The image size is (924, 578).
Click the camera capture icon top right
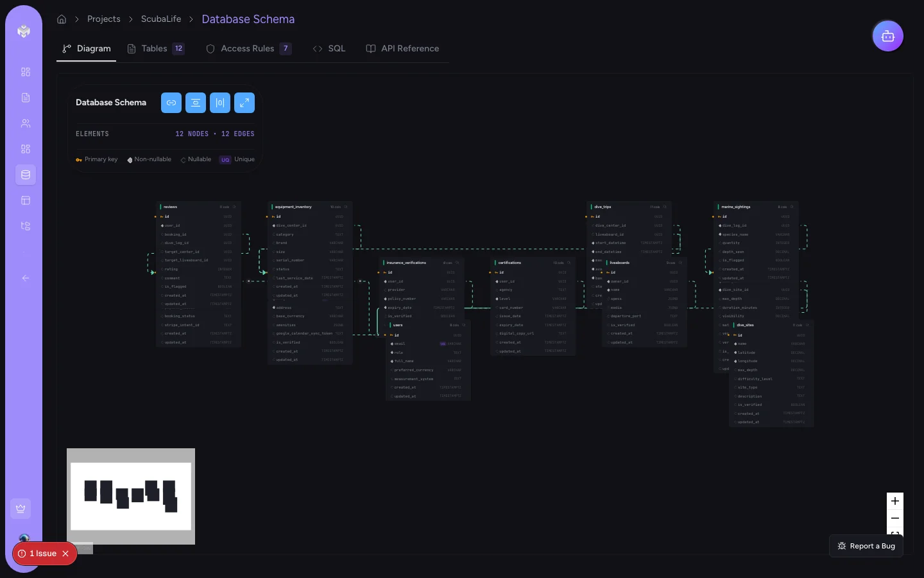click(x=888, y=36)
